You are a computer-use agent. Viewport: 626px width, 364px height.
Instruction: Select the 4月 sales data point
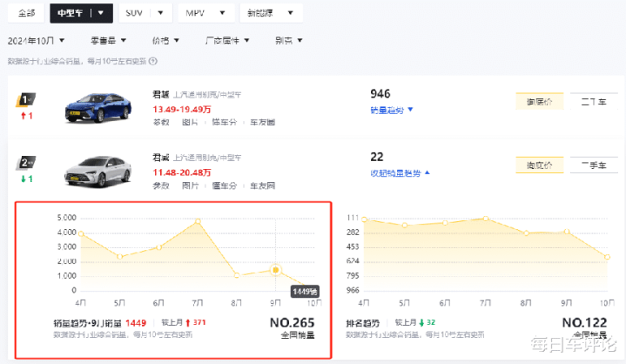(81, 234)
